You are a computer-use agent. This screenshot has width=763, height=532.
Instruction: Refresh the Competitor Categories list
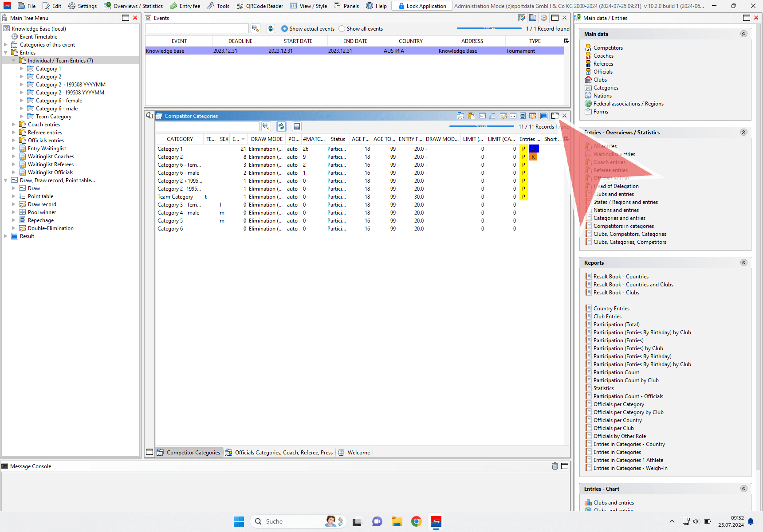[281, 126]
